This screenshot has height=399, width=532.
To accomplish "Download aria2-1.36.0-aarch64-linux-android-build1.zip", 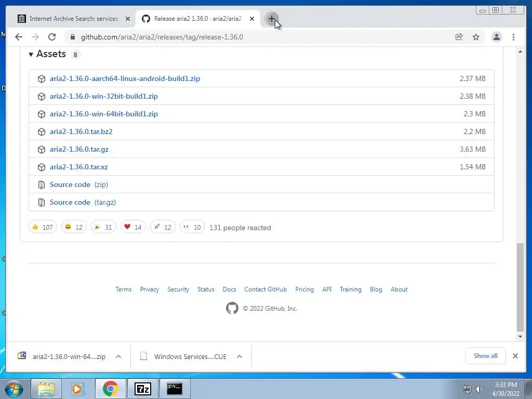I will [x=125, y=78].
